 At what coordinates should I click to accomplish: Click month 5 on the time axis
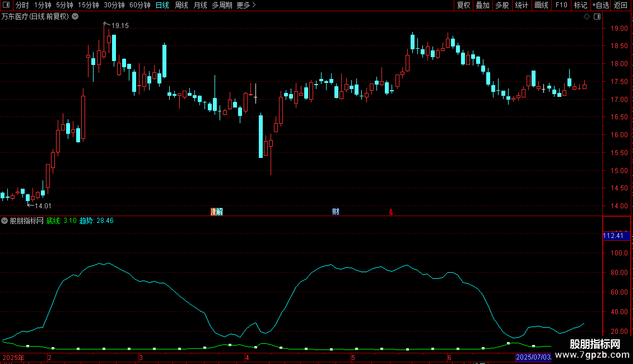[x=353, y=357]
